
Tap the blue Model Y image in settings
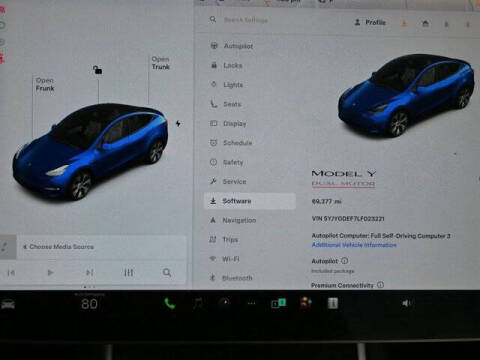coord(406,95)
